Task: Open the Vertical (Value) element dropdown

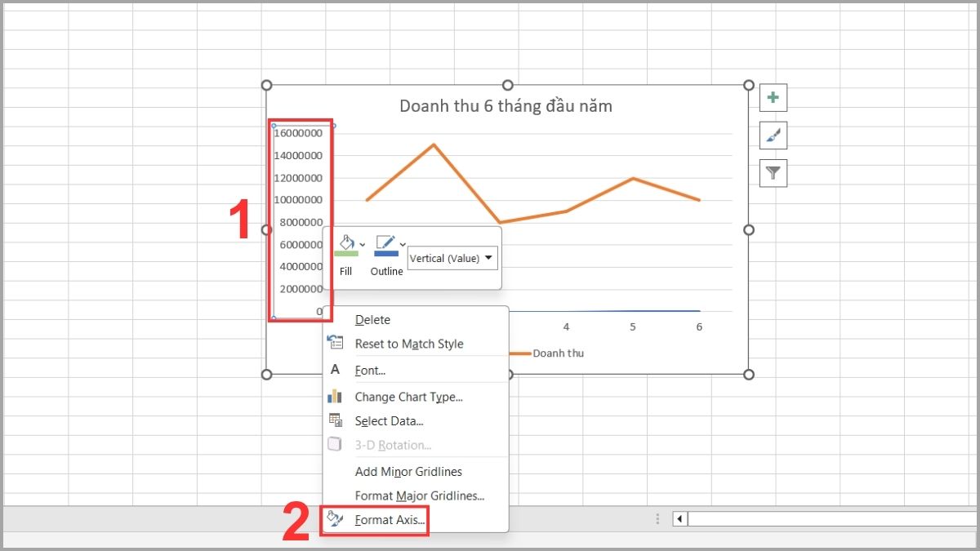Action: click(x=452, y=258)
